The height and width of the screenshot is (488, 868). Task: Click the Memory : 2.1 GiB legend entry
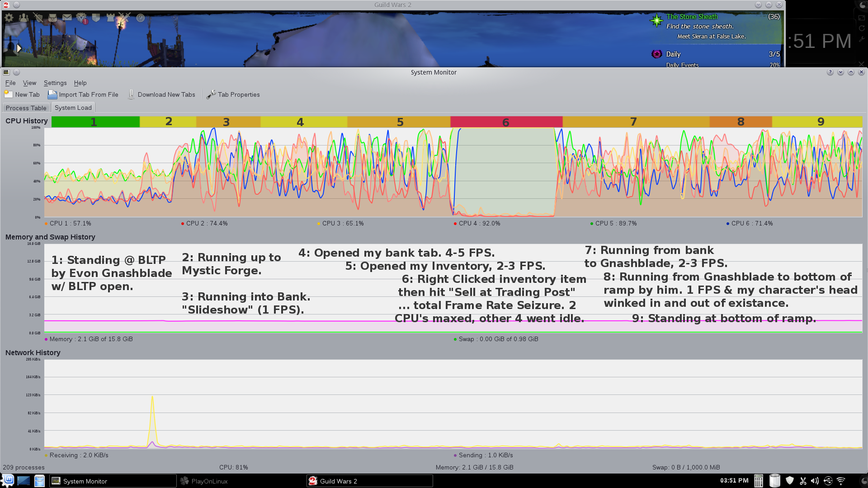(x=89, y=339)
